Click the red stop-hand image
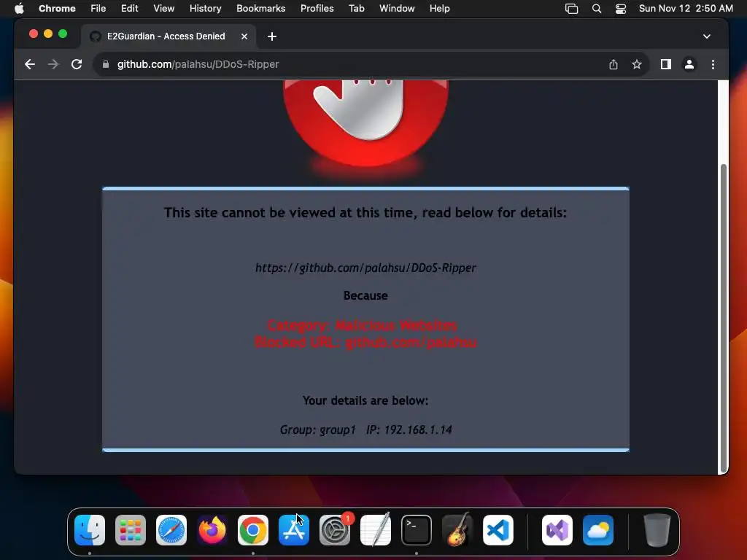Screen dimensions: 747x560 (x=365, y=124)
